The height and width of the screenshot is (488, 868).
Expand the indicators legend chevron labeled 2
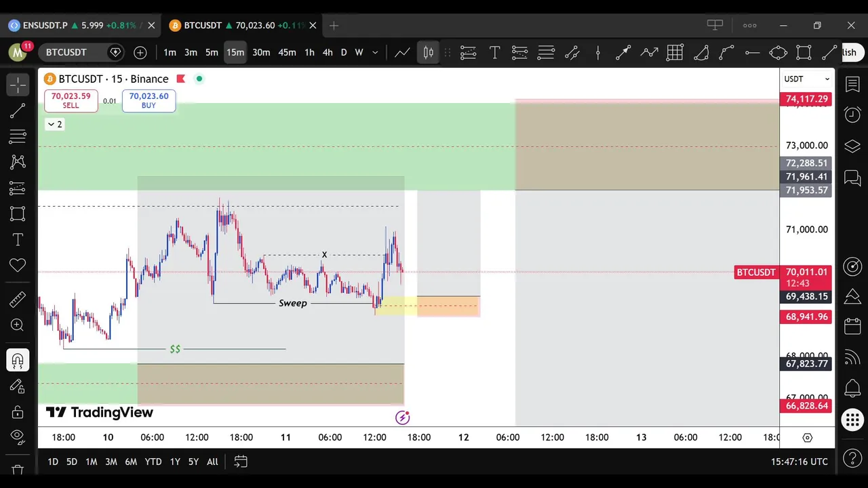point(54,124)
